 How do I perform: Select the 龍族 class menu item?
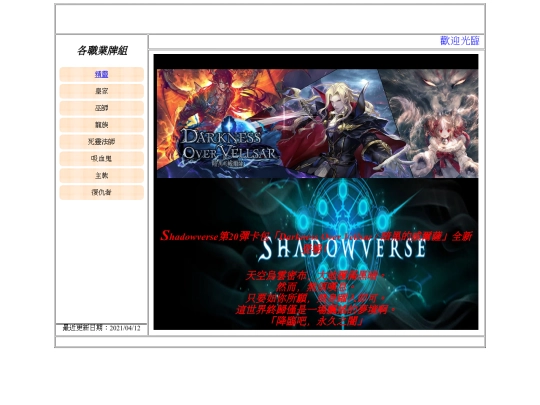click(102, 125)
